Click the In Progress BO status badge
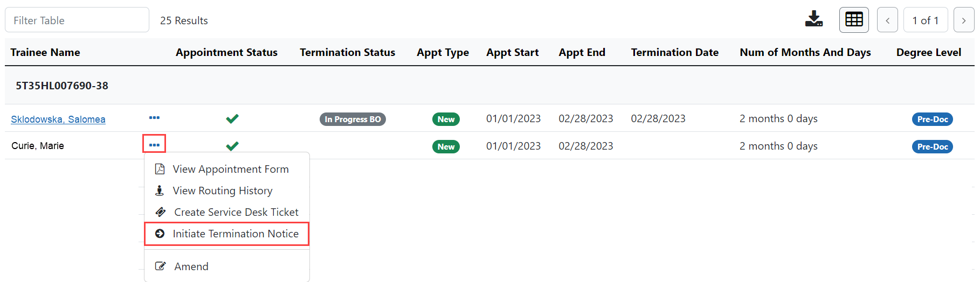This screenshot has height=282, width=980. (x=353, y=119)
